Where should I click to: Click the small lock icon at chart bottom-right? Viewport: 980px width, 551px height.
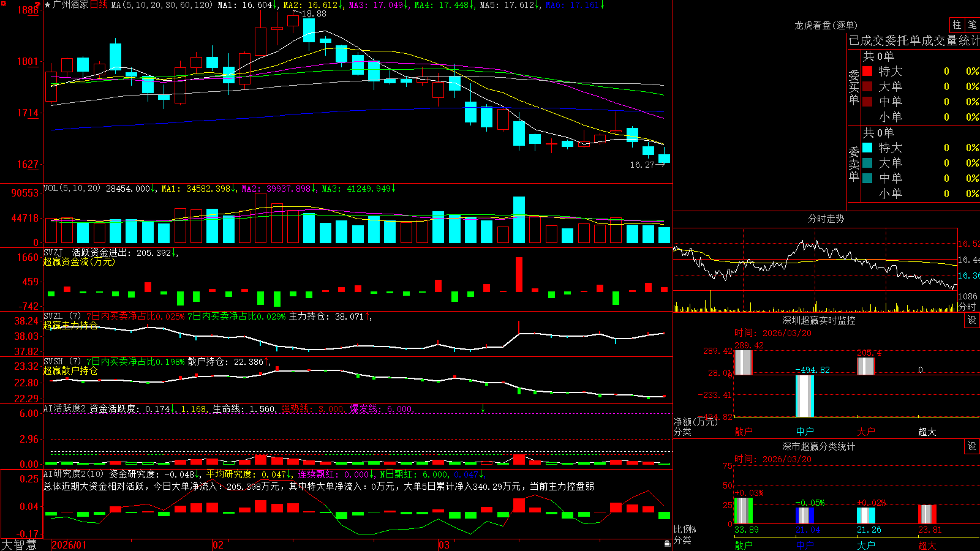pyautogui.click(x=667, y=543)
